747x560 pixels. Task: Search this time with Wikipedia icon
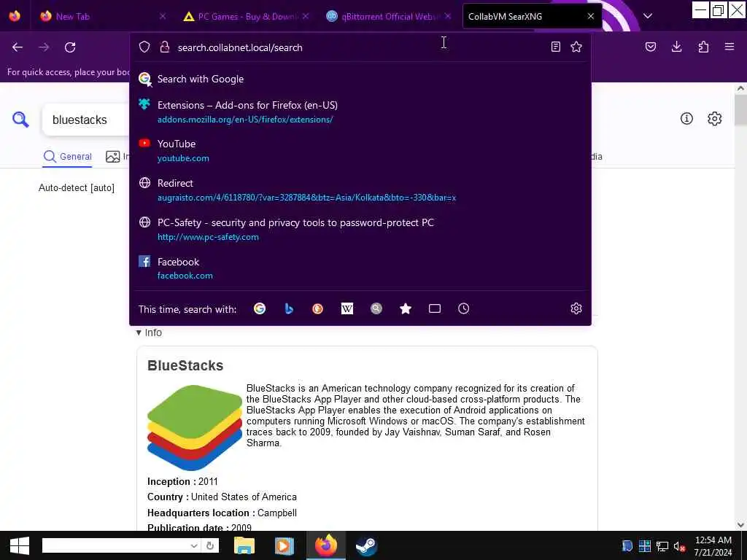pos(347,308)
